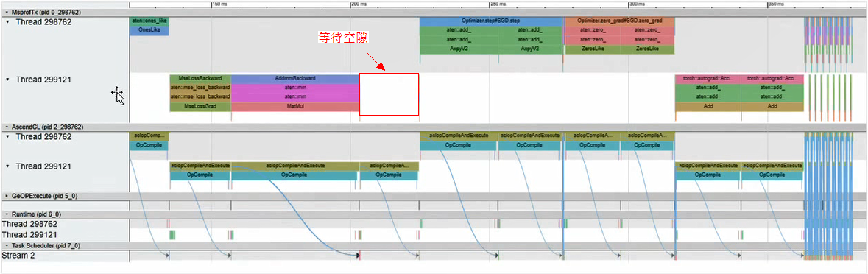Select the MatMul operator block
Viewport: 868px width, 274px height.
(x=295, y=106)
